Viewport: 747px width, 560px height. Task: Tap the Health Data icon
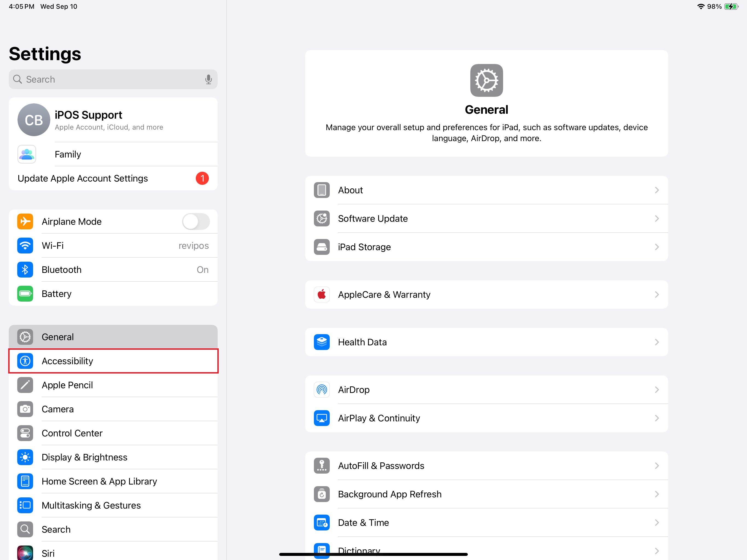322,342
